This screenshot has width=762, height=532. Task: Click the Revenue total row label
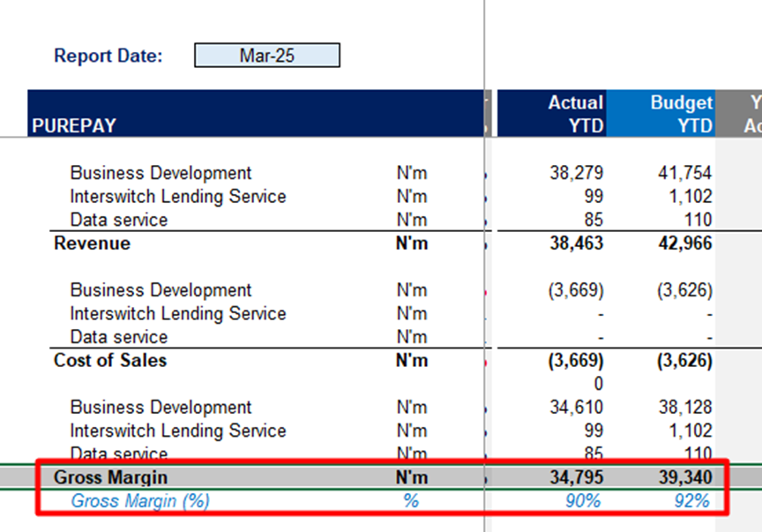92,244
